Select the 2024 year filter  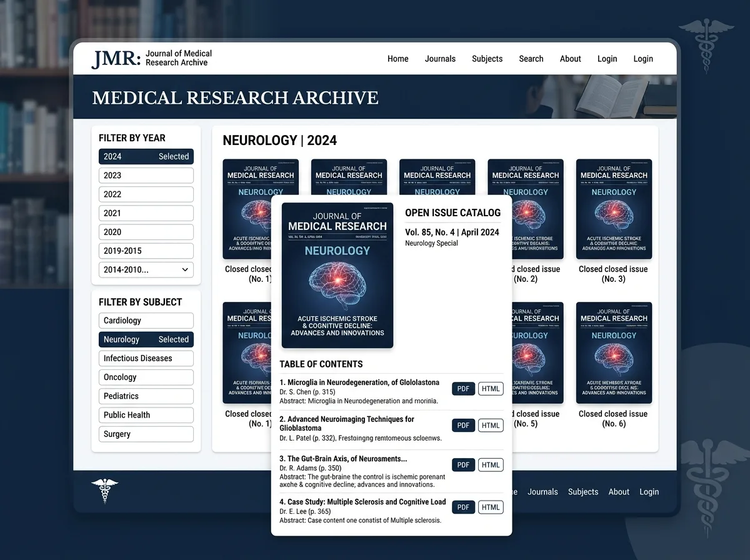tap(146, 156)
